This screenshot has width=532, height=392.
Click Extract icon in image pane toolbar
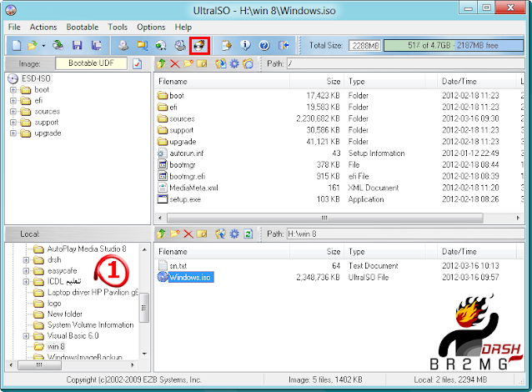click(x=221, y=63)
